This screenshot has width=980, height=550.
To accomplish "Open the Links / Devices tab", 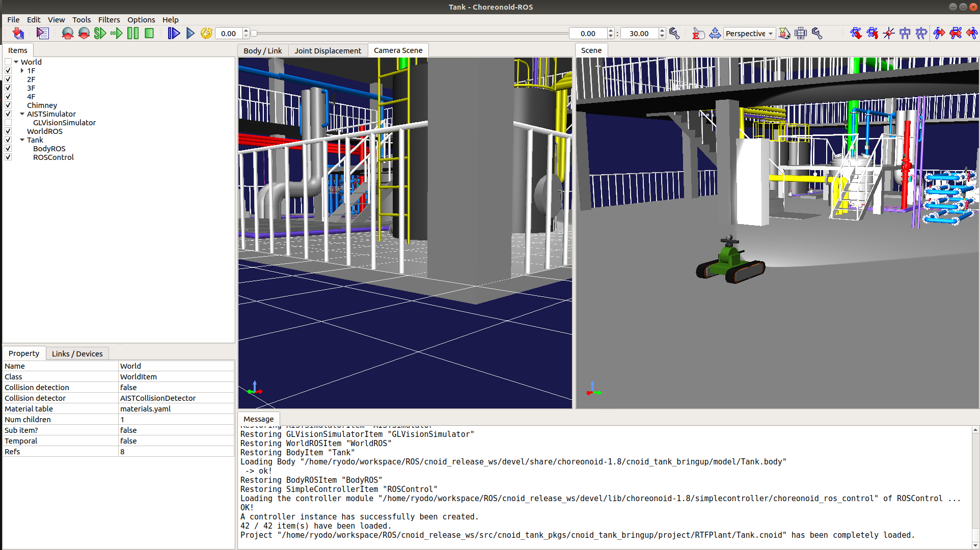I will [77, 353].
